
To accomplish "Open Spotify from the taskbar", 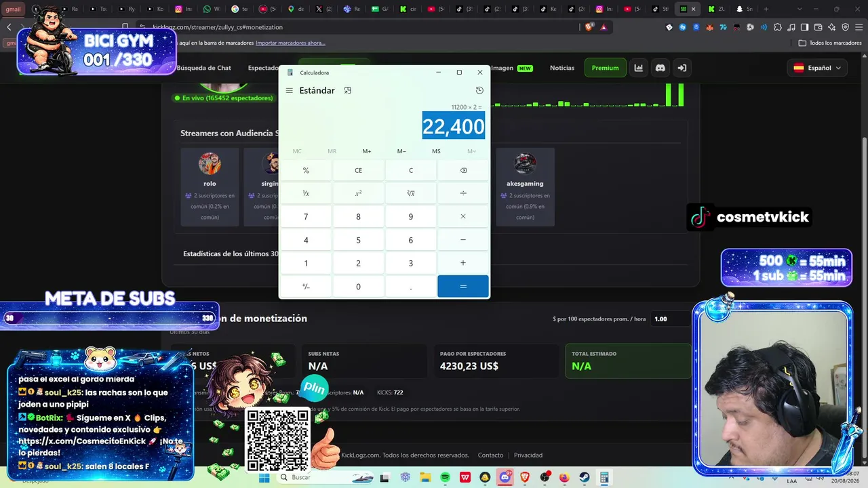I will coord(446,477).
